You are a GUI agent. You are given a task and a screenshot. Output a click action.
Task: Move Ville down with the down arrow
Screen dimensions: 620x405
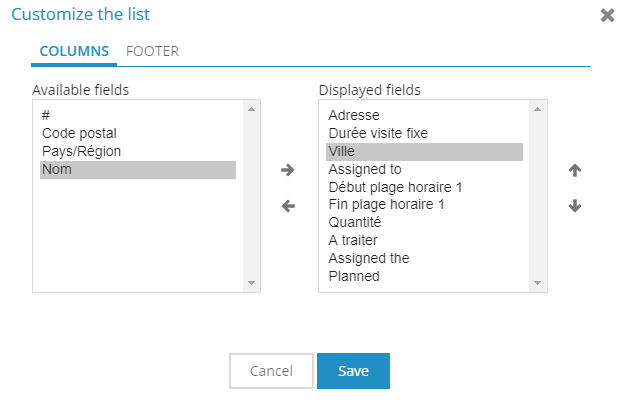tap(575, 206)
